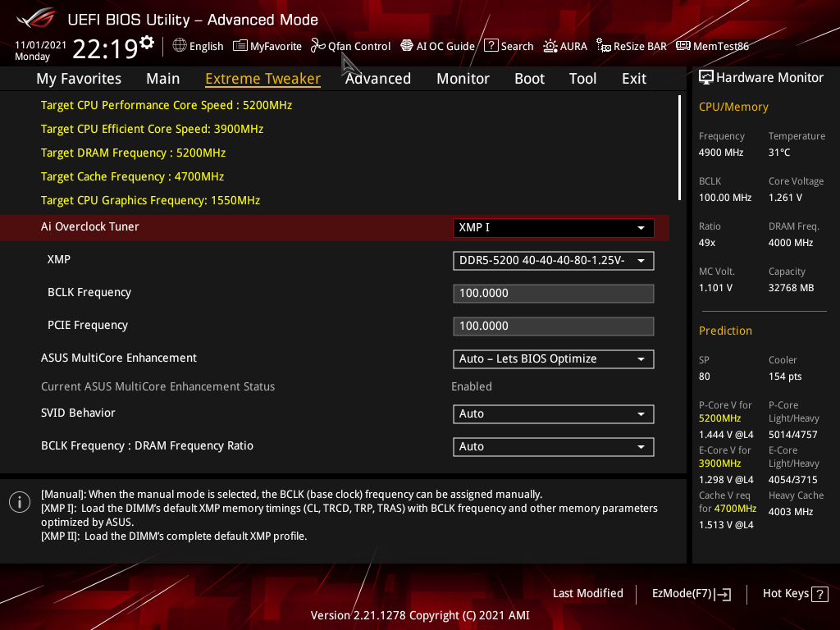Click the Hot Keys question mark icon
This screenshot has width=840, height=630.
(819, 594)
